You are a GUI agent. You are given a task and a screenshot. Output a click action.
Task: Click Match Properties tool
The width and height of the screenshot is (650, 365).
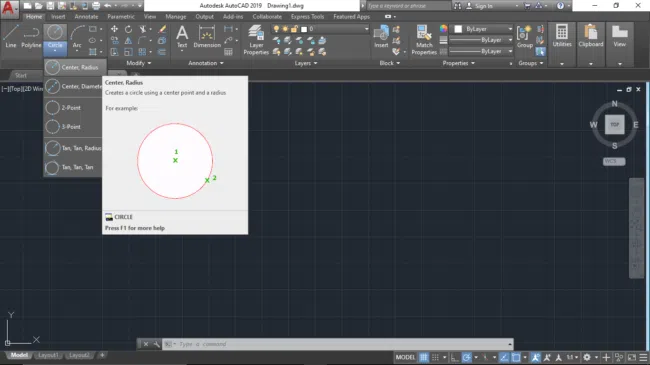424,40
